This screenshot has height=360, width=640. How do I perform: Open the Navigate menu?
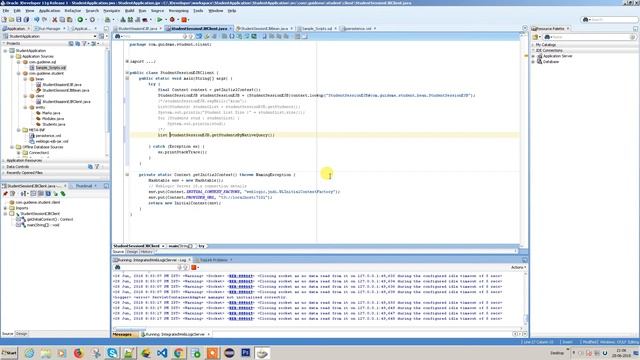[x=111, y=11]
